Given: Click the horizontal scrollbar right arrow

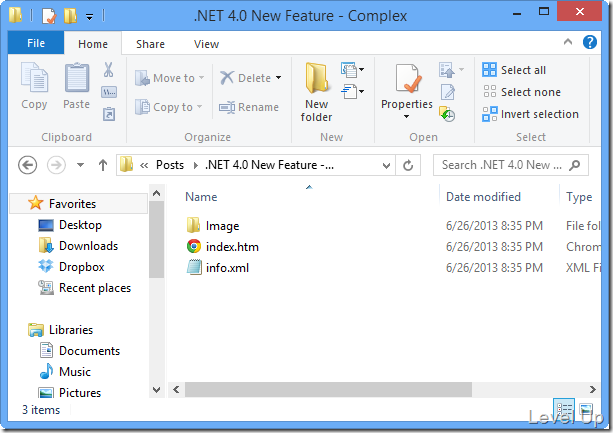Looking at the screenshot, I should tap(593, 390).
